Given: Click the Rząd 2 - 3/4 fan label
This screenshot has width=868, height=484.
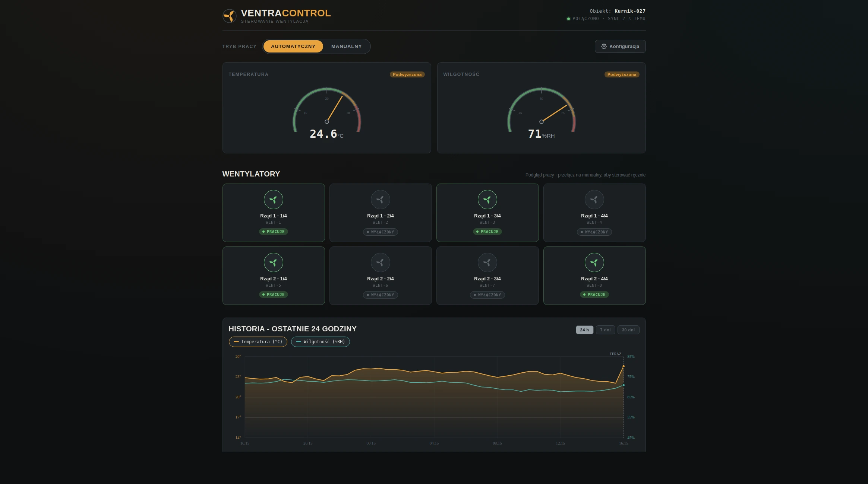Looking at the screenshot, I should pyautogui.click(x=487, y=279).
